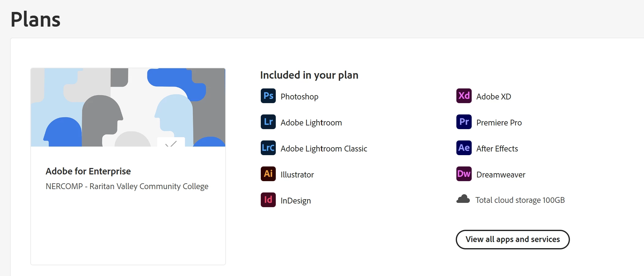Click the Plans page heading
The width and height of the screenshot is (644, 276).
pyautogui.click(x=36, y=19)
